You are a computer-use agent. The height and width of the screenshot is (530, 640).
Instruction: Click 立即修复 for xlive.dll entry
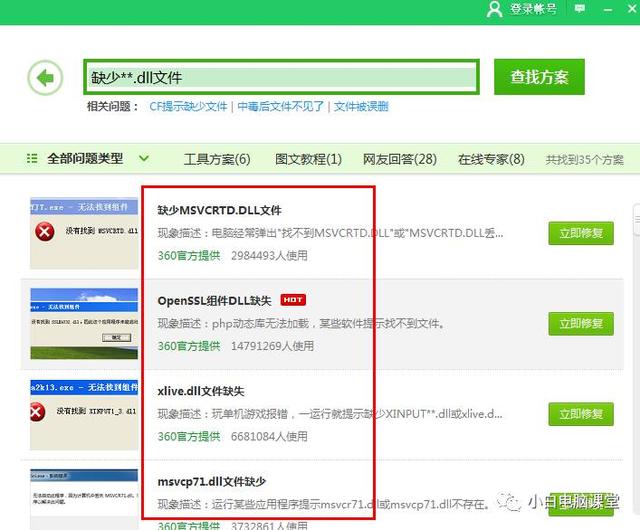(x=581, y=414)
